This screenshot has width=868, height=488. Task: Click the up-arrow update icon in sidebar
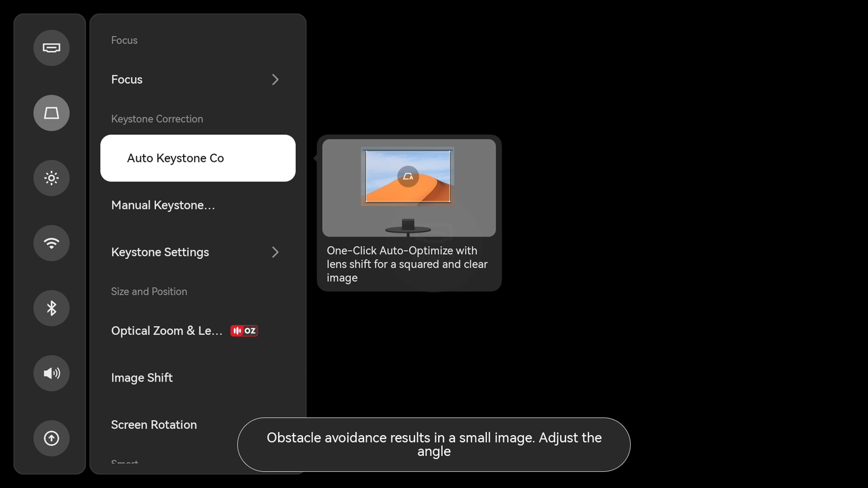[x=52, y=439]
